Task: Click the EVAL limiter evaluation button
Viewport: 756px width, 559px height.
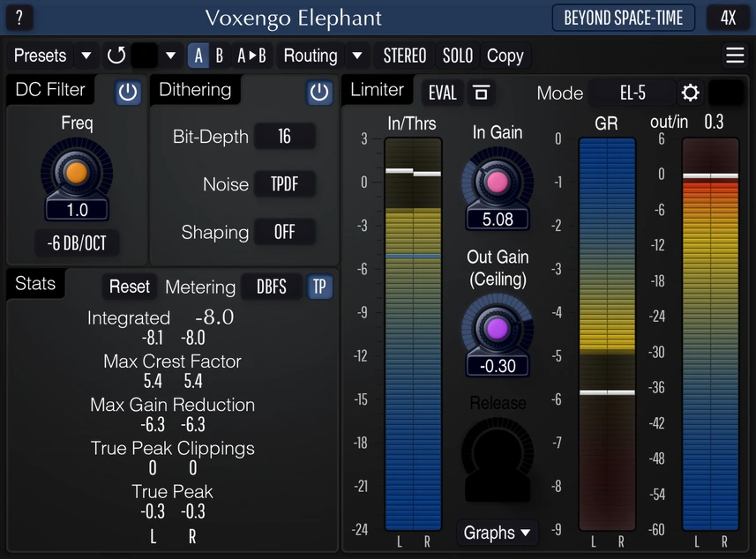Action: [x=442, y=92]
